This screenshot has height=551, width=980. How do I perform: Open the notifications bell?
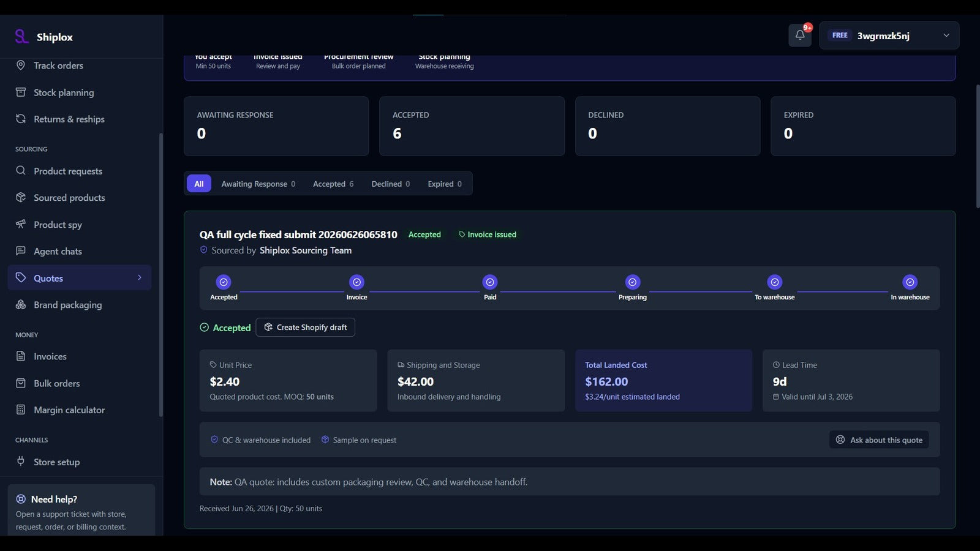pos(800,36)
